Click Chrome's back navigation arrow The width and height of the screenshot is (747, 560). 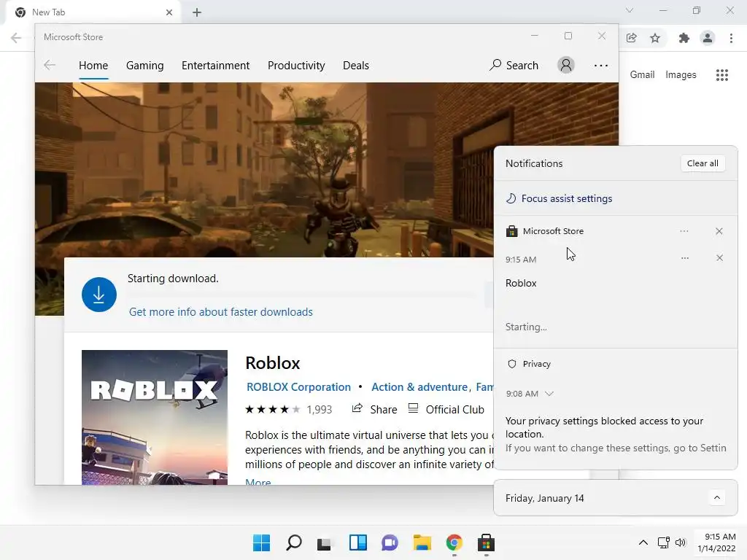click(16, 38)
